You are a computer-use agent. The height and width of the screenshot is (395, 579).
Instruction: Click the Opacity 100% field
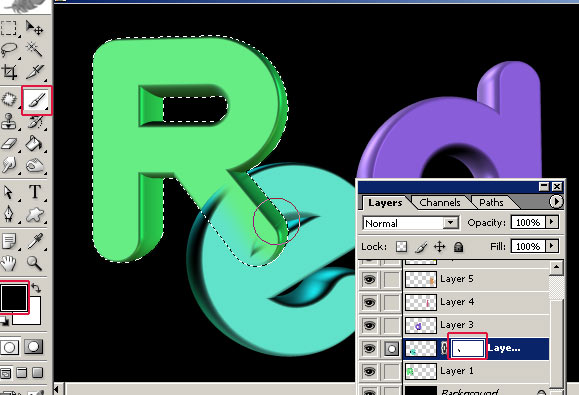[x=528, y=222]
